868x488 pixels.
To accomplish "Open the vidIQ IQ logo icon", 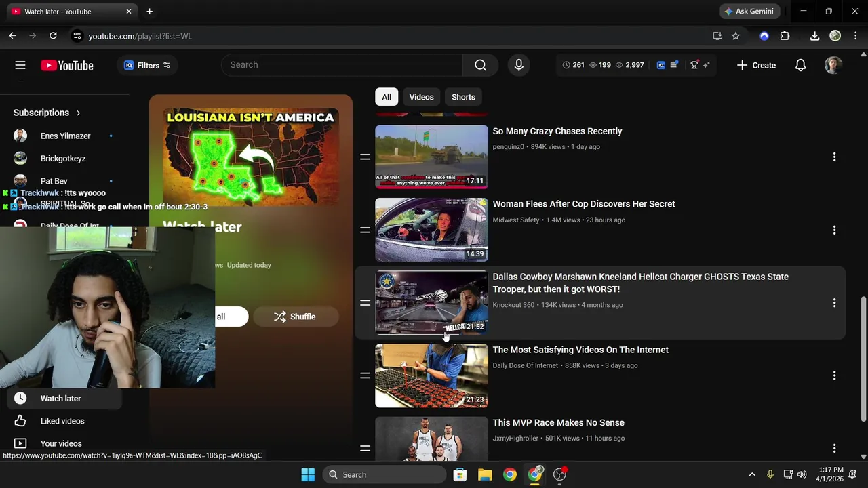I will click(661, 65).
